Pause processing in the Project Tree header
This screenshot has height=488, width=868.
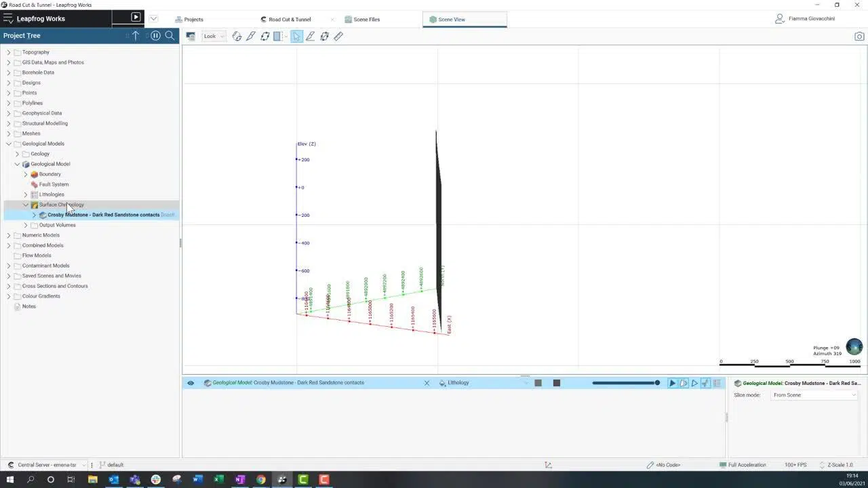[155, 35]
